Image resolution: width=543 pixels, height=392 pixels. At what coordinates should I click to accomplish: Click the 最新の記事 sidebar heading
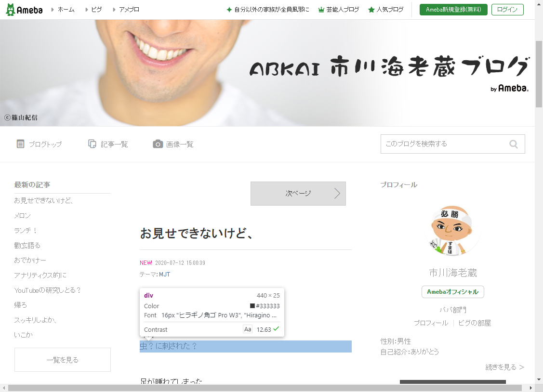click(x=32, y=185)
